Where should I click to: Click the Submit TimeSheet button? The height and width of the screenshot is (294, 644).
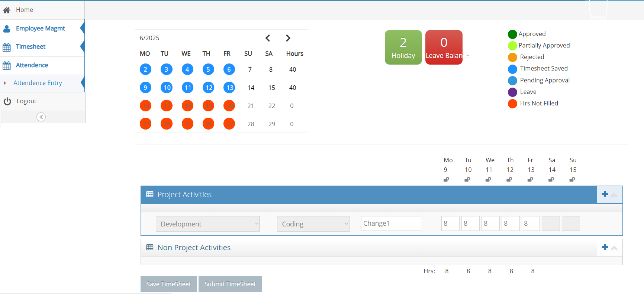[x=230, y=284]
